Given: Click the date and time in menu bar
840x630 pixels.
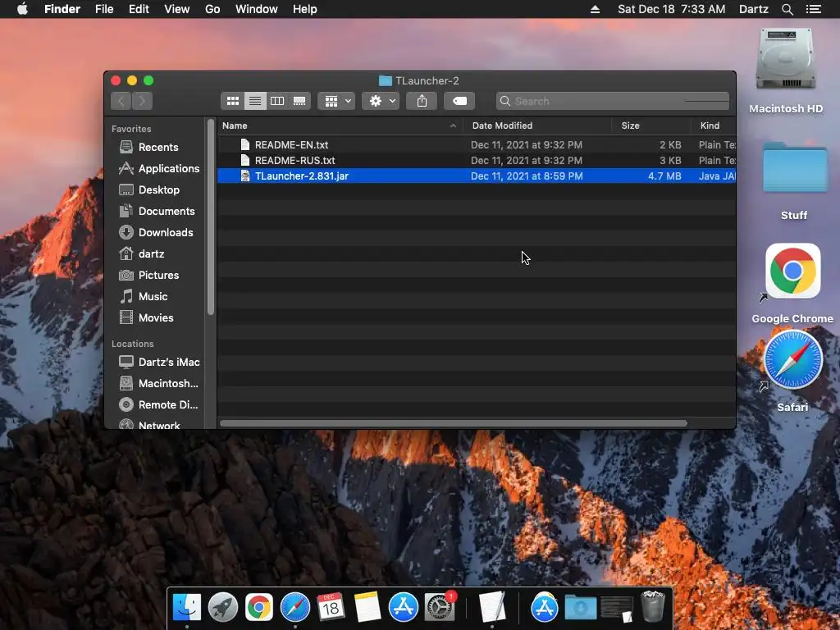Looking at the screenshot, I should 671,9.
